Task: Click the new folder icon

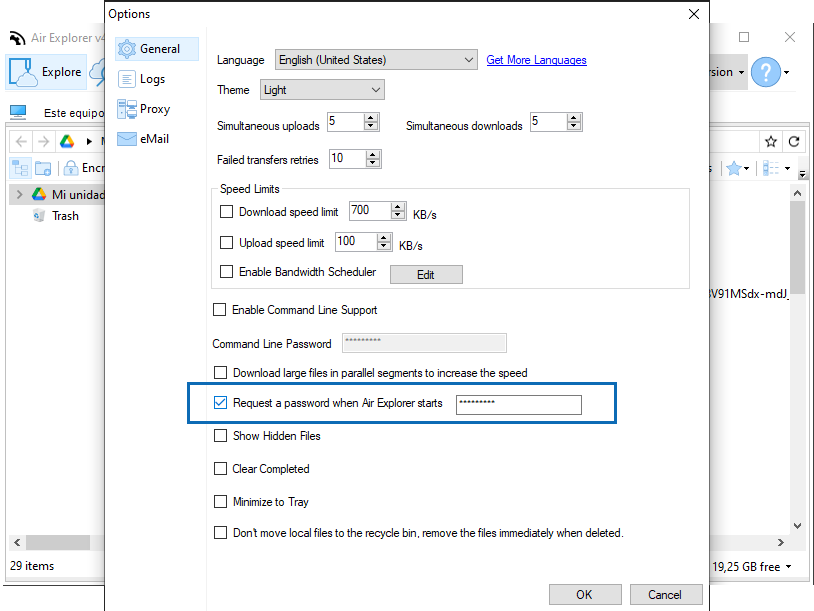Action: [x=43, y=168]
